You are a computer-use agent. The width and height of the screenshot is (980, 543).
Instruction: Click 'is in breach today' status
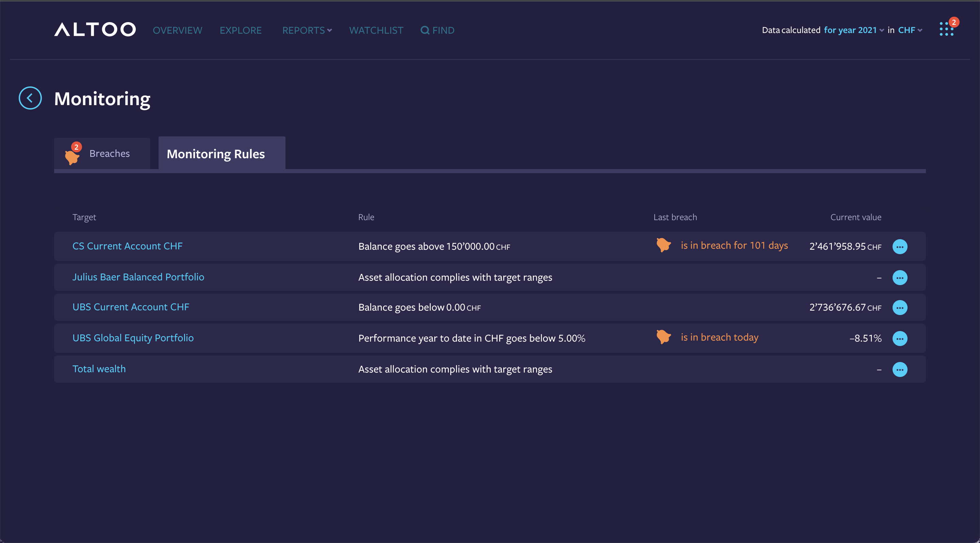pos(719,337)
